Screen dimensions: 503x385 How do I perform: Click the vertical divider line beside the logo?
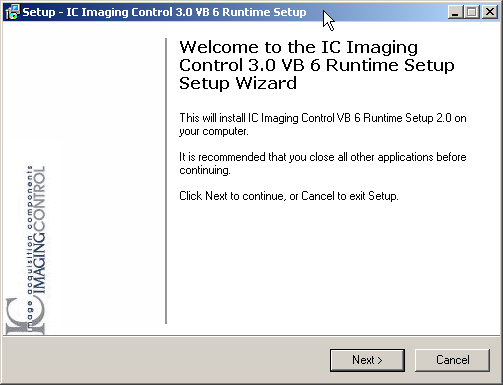166,181
